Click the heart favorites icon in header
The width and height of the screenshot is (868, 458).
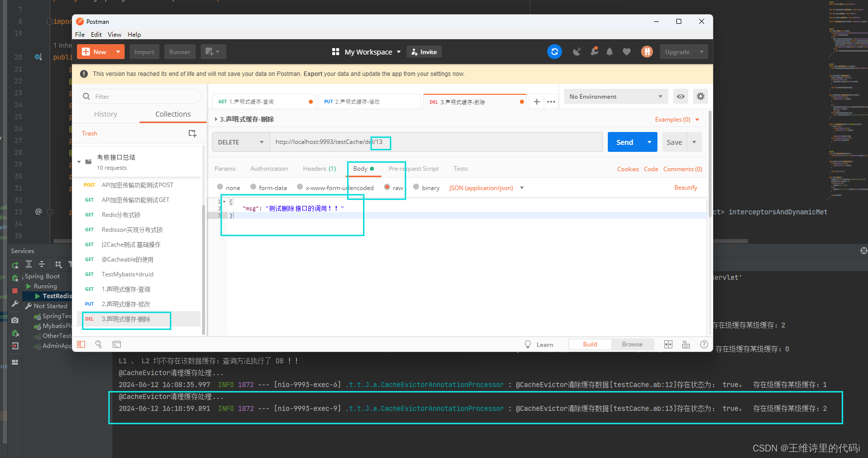pos(626,52)
